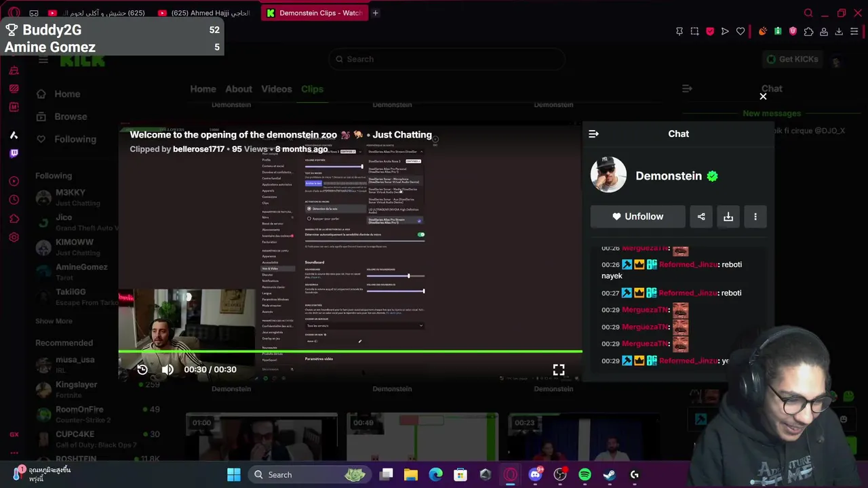Screen dimensions: 868x488
Task: Switch to the channel About tab
Action: [x=239, y=89]
